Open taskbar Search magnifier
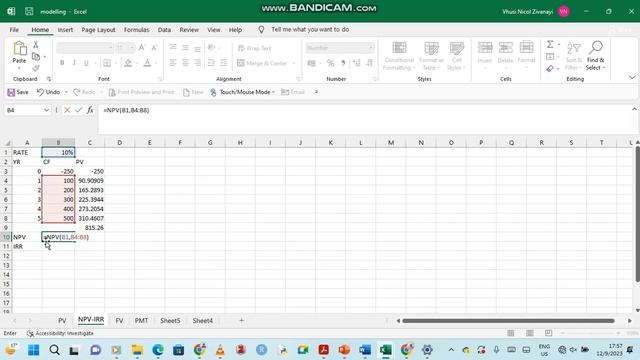Screen dimensions: 640x360 [54, 350]
